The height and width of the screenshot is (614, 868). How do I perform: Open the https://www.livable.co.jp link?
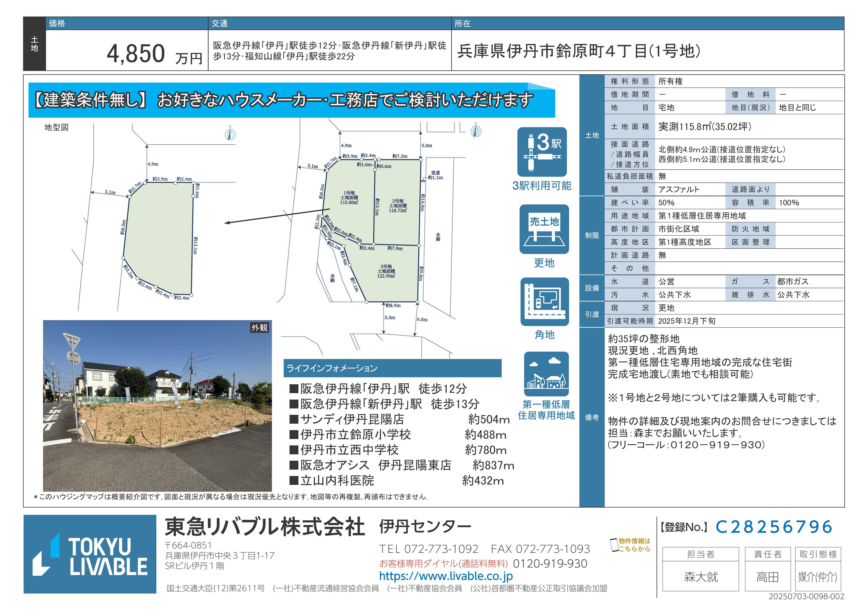tap(446, 576)
